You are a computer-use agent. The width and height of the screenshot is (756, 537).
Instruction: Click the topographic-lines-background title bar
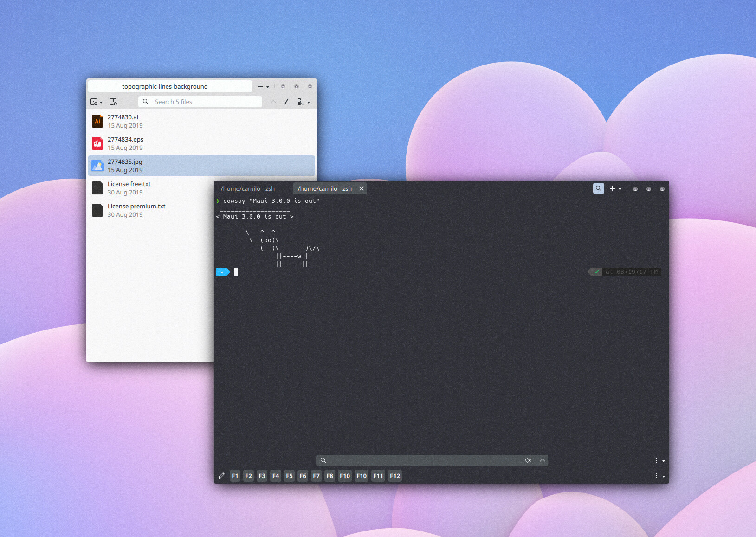170,86
